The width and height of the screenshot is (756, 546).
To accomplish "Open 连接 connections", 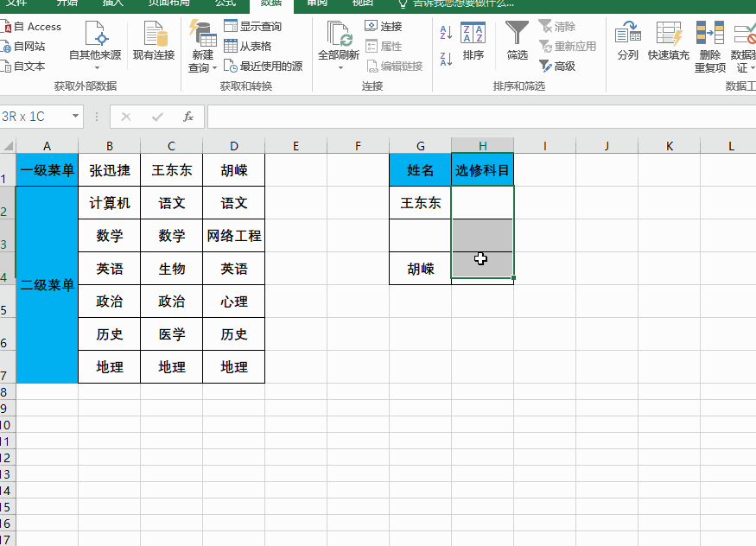I will (384, 26).
